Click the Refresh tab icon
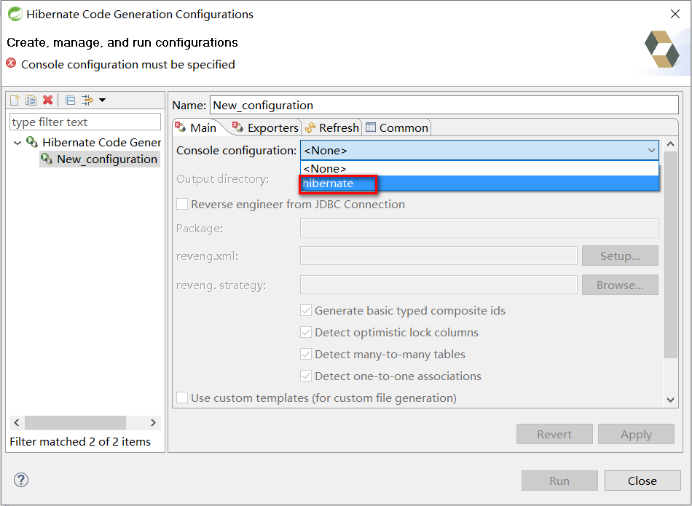The width and height of the screenshot is (692, 506). coord(310,128)
